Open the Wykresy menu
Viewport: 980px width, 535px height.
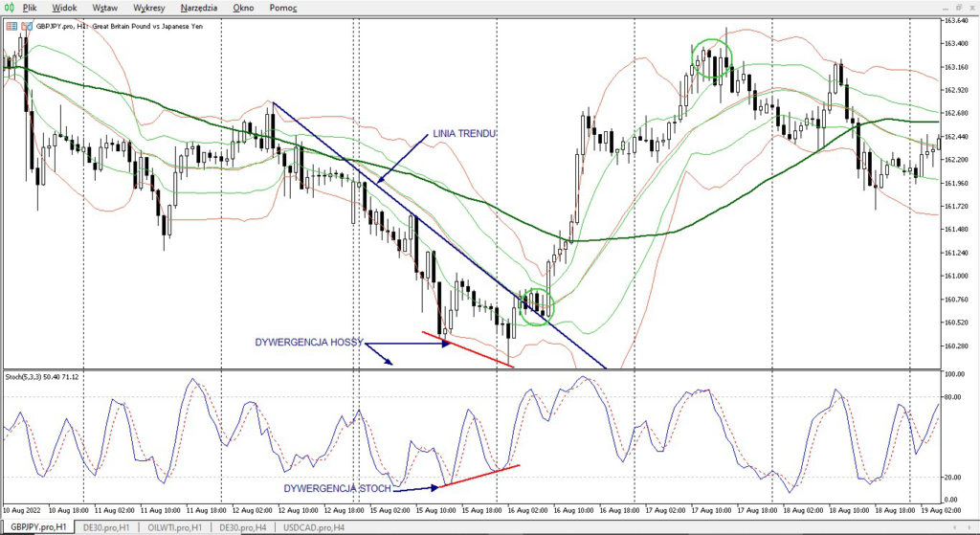pos(149,8)
